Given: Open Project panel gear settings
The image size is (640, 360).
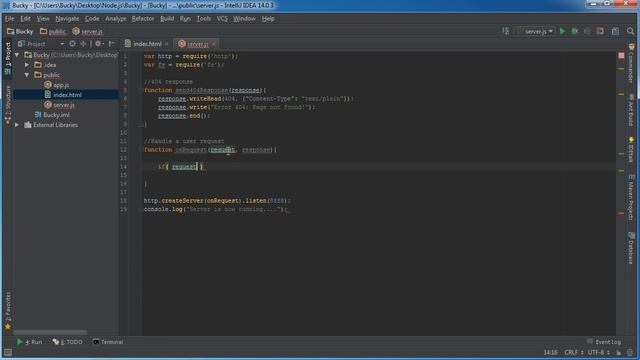Looking at the screenshot, I should tap(99, 44).
